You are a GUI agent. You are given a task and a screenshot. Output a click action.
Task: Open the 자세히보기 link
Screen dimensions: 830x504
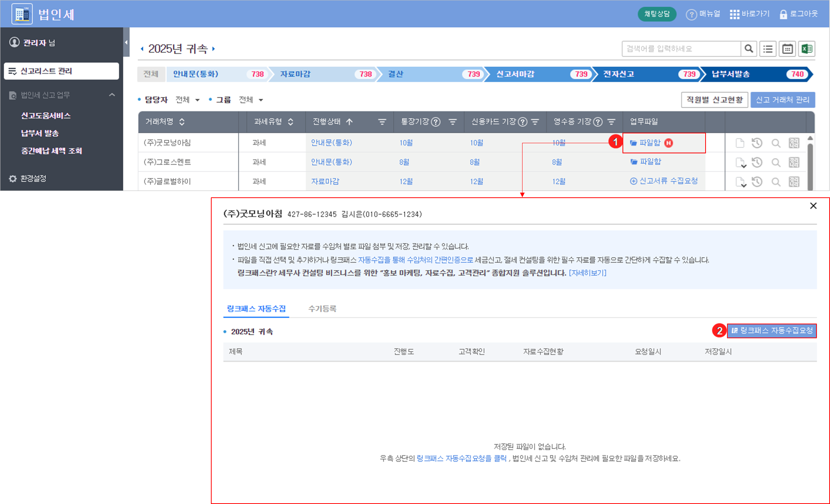(x=587, y=273)
